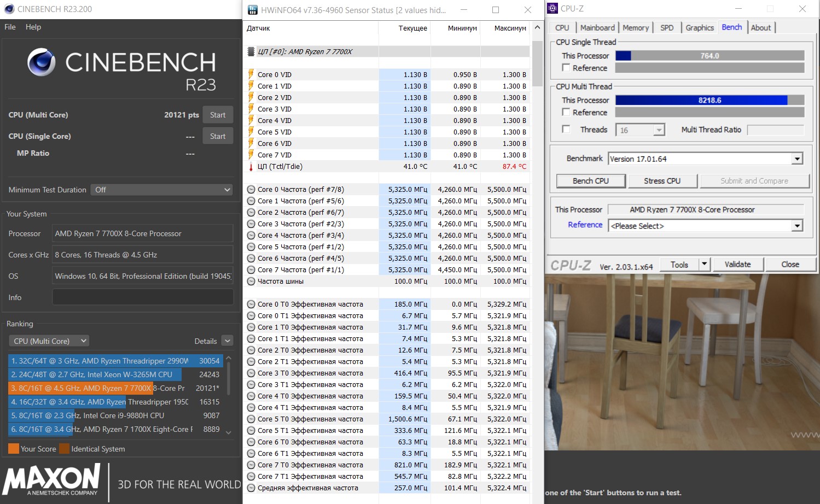820x504 pixels.
Task: Select ranking row '2. 24C/48T @ 2.7 GHz, Intel Xeon W-3265M CPU'
Action: coord(115,374)
